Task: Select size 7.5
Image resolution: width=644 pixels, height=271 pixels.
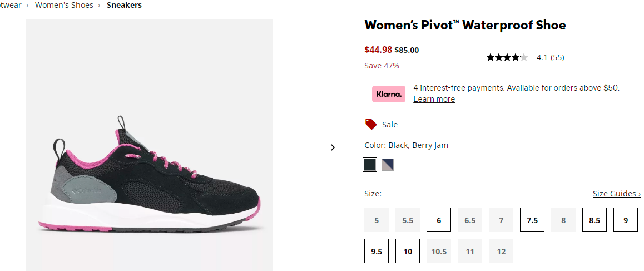Action: pyautogui.click(x=532, y=220)
